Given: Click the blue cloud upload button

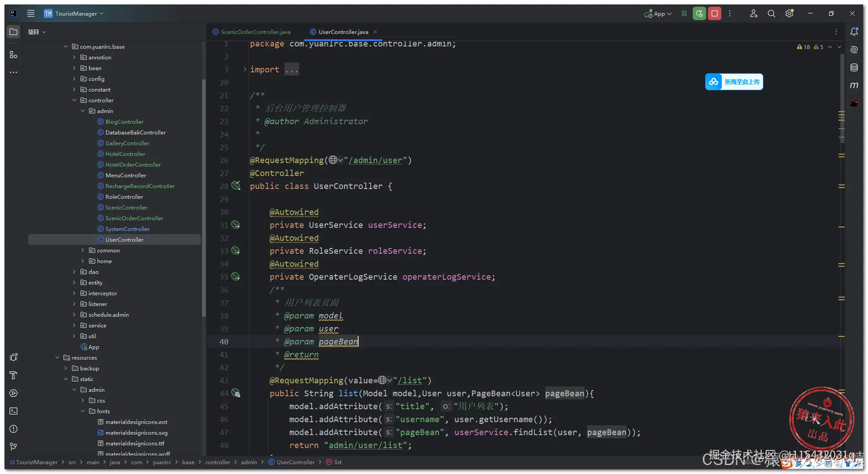Looking at the screenshot, I should [x=734, y=82].
